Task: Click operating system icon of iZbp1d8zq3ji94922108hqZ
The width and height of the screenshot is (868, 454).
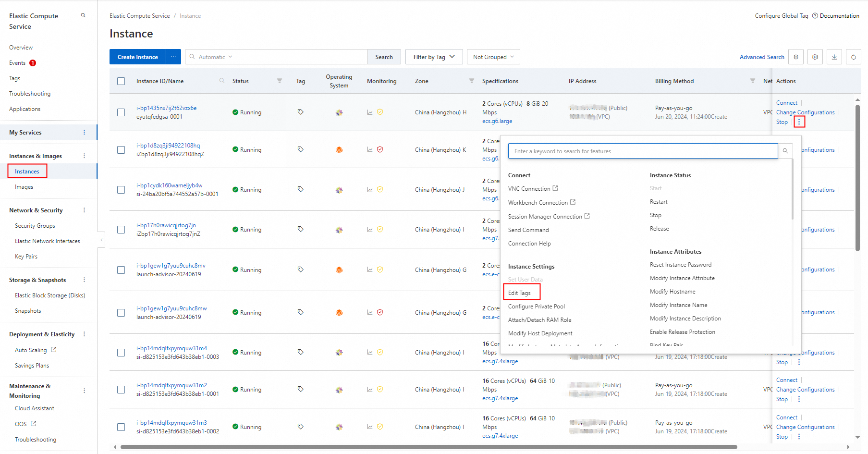Action: (339, 150)
